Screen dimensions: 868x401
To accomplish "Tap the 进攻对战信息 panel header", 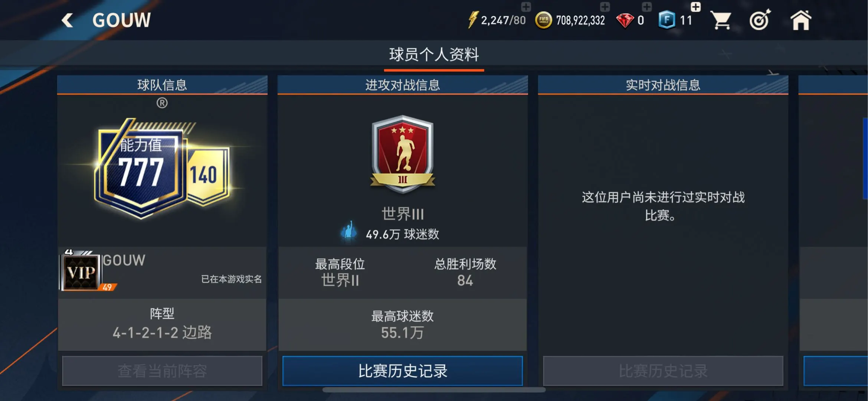I will pos(403,85).
